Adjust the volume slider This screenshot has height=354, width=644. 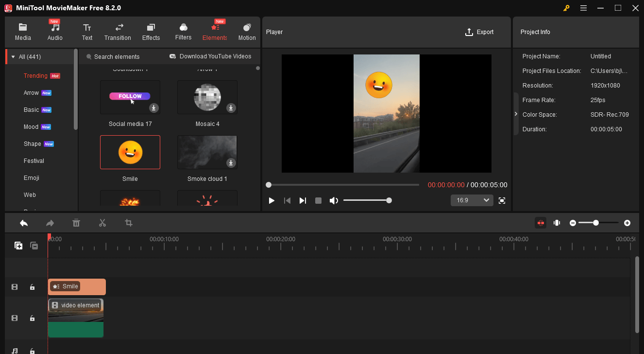[367, 200]
